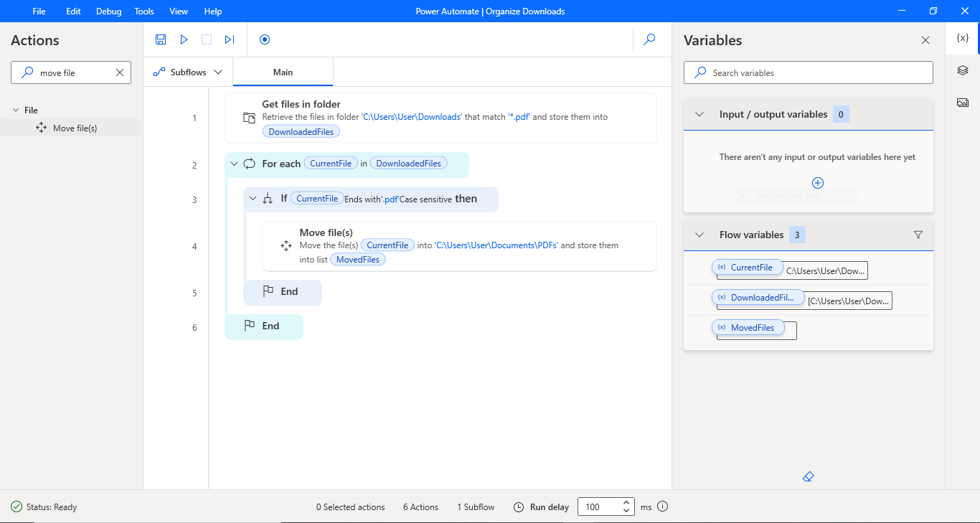Open the View menu

pos(179,11)
